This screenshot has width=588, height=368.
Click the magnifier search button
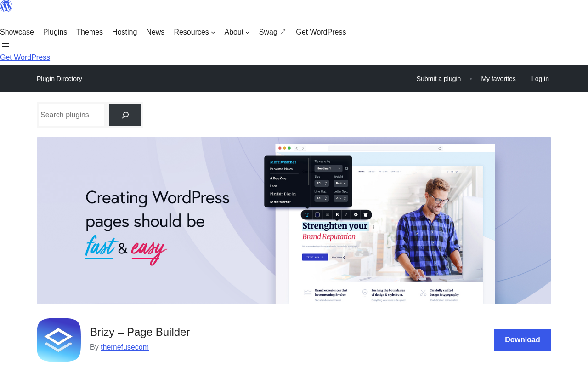click(x=125, y=115)
